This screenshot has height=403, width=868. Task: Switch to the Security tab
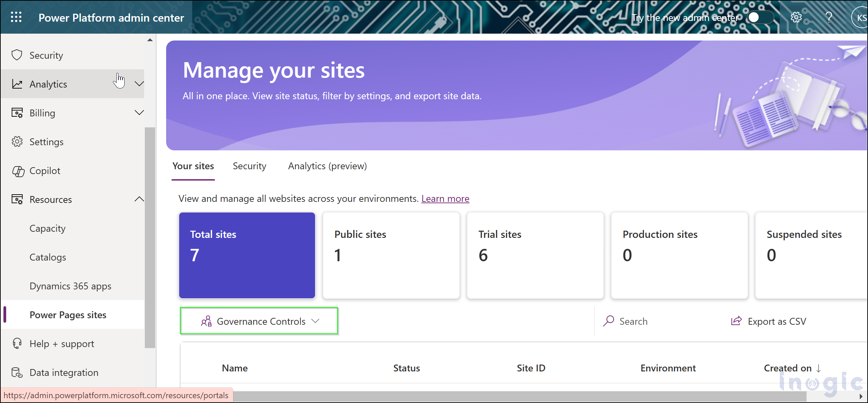point(250,166)
